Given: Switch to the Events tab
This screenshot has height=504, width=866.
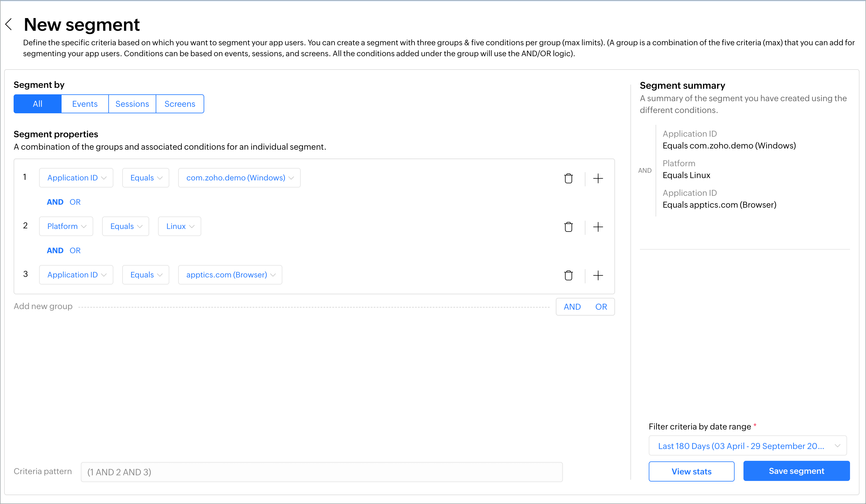Looking at the screenshot, I should point(85,104).
